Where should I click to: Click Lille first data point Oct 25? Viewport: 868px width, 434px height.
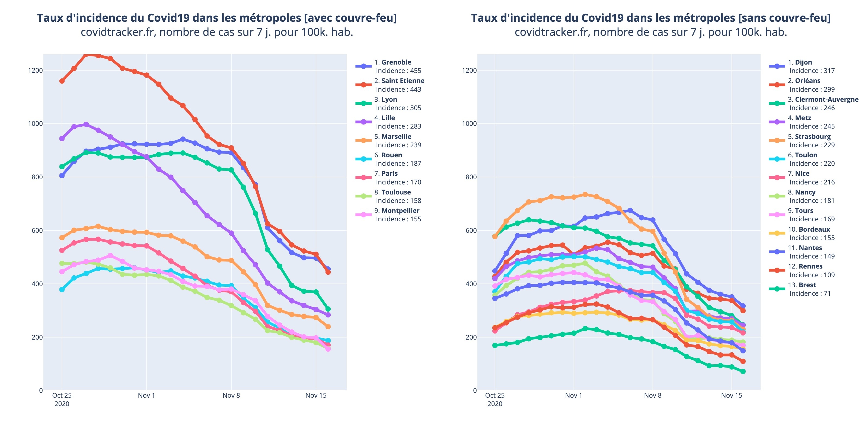[62, 139]
